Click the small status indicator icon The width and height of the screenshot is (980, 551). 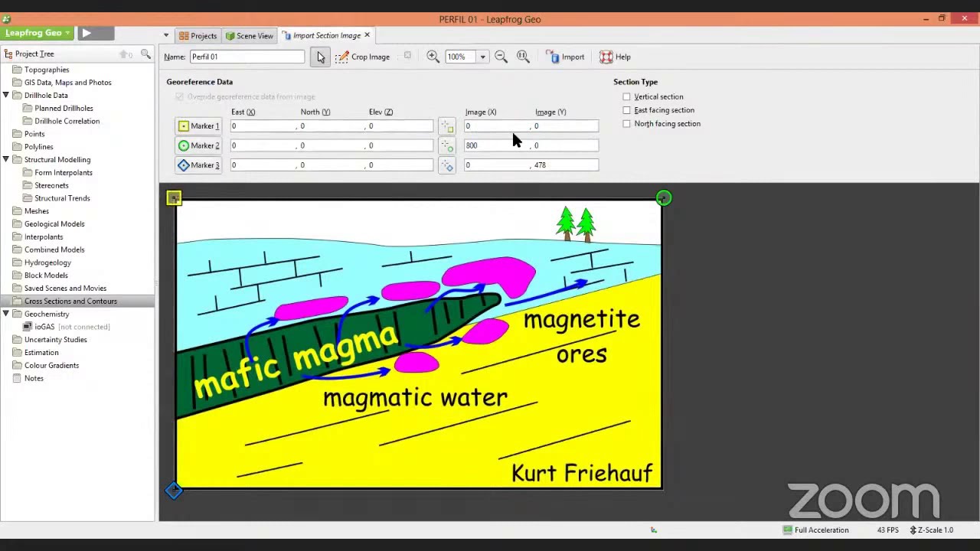pos(653,530)
